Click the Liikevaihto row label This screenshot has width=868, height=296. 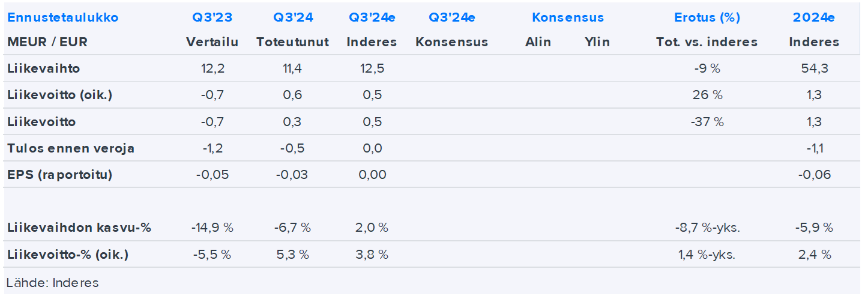[44, 68]
